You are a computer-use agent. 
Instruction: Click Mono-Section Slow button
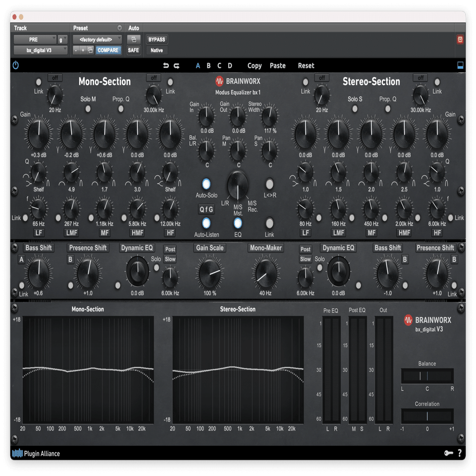tap(170, 259)
